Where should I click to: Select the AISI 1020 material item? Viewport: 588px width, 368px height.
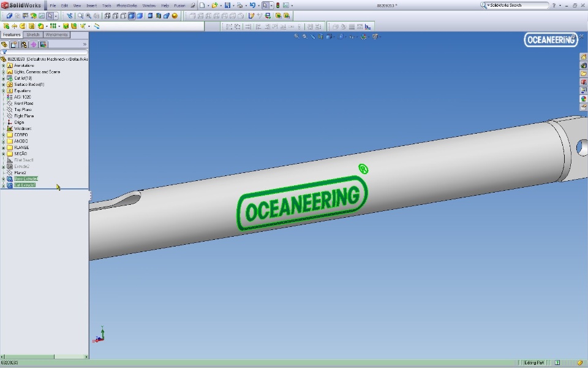[x=23, y=97]
